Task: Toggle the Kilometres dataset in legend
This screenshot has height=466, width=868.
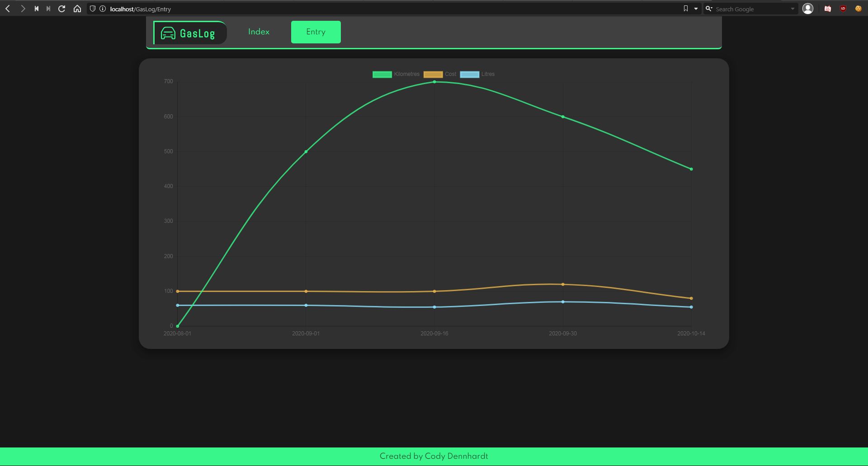Action: (x=382, y=75)
